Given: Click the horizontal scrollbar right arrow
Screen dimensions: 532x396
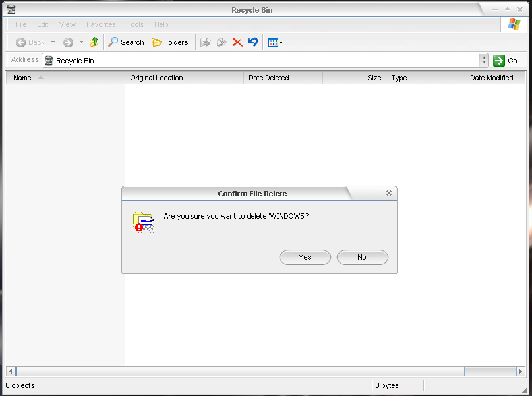Looking at the screenshot, I should [519, 371].
